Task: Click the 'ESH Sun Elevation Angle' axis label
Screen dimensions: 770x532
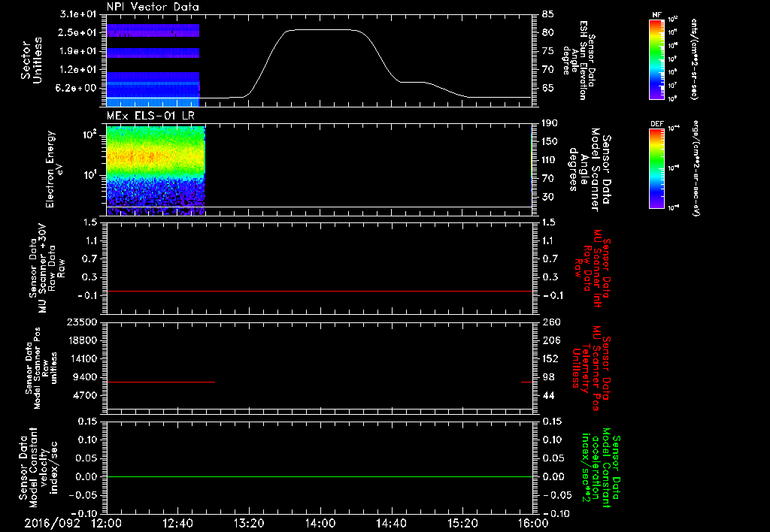Action: tap(579, 60)
